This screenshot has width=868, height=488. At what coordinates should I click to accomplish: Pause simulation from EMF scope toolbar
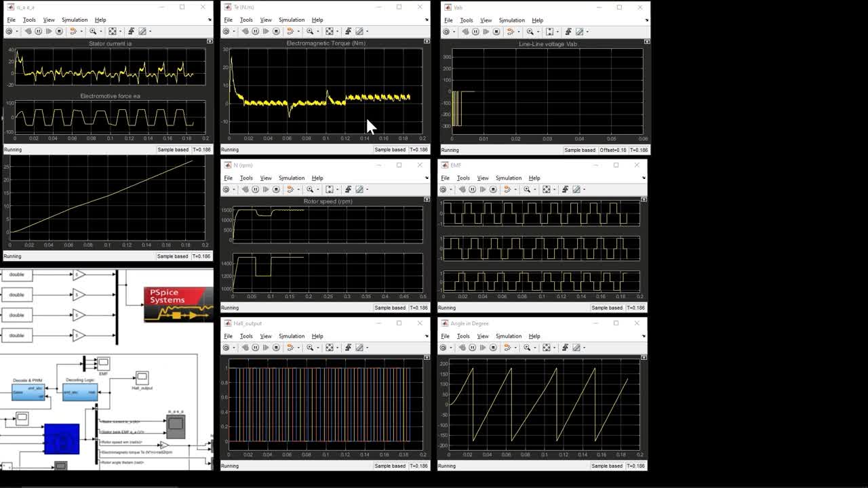click(472, 190)
